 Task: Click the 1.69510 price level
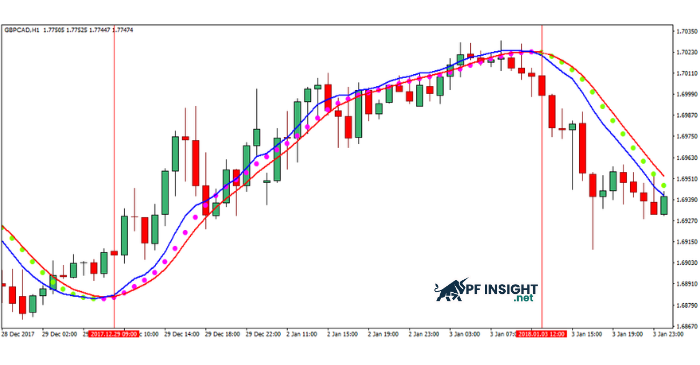(687, 178)
